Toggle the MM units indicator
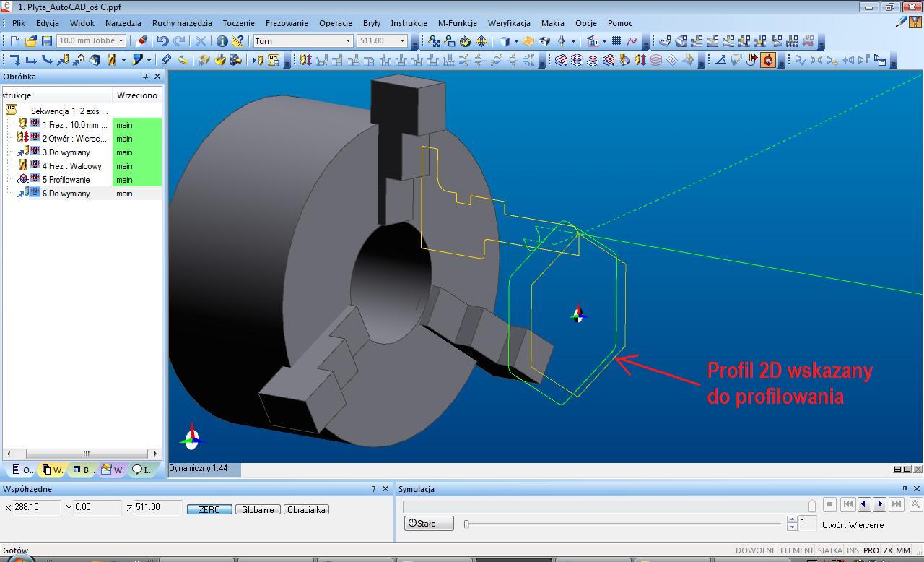This screenshot has width=924, height=562. tap(903, 550)
